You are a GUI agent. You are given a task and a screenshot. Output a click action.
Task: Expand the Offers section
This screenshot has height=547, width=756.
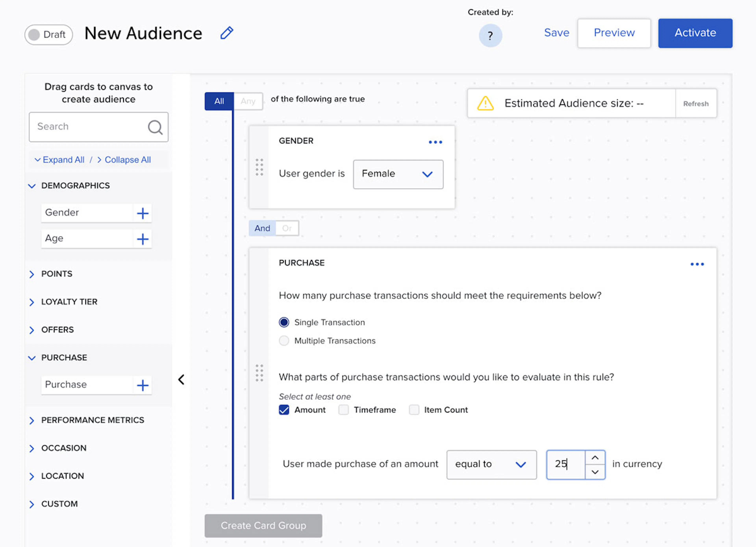[x=32, y=330]
